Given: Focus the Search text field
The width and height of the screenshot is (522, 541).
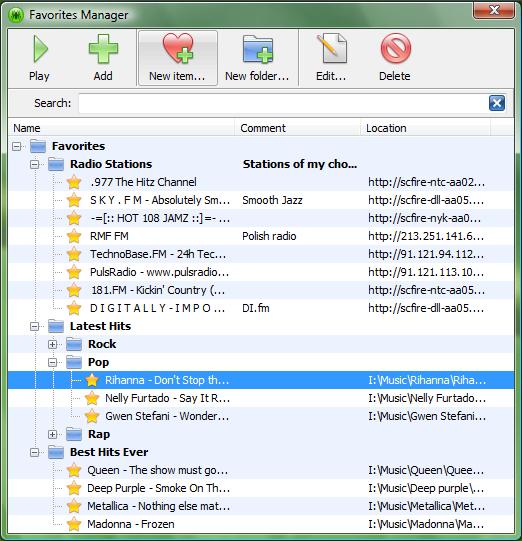Looking at the screenshot, I should coord(283,103).
